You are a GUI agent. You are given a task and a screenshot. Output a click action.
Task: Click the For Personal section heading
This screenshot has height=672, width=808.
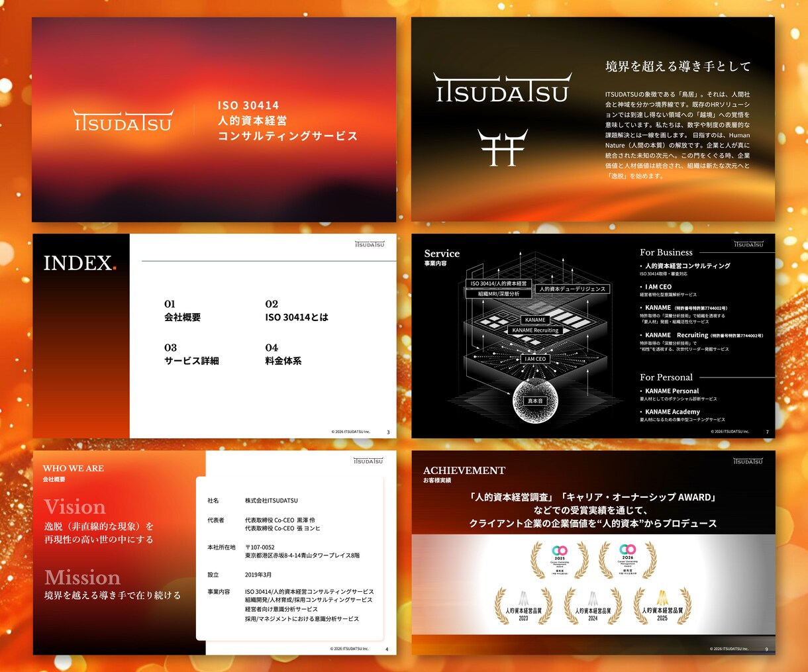(x=666, y=377)
